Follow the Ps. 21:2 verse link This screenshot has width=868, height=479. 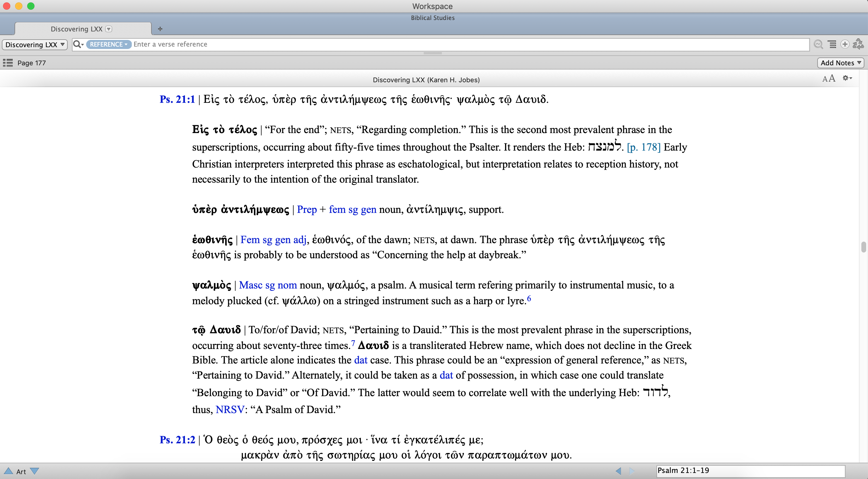coord(177,440)
